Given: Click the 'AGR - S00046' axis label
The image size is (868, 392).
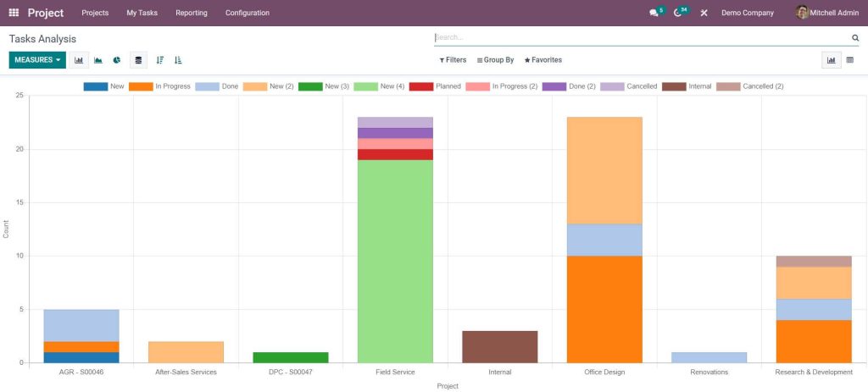Looking at the screenshot, I should [x=81, y=372].
